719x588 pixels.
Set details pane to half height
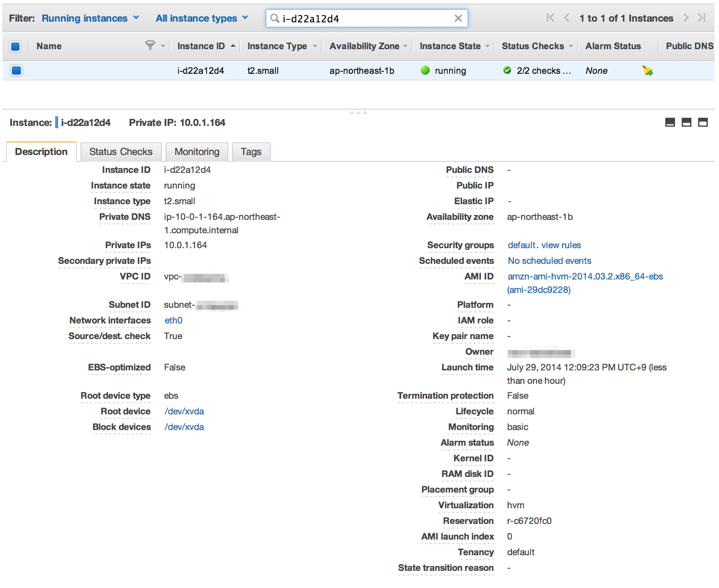(x=686, y=122)
